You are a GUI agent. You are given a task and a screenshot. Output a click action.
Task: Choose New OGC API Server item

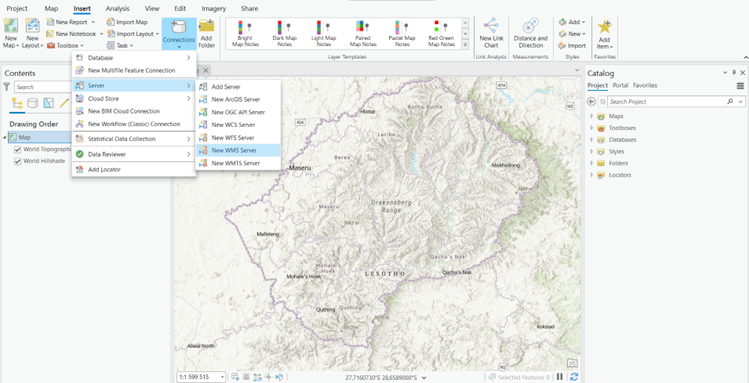click(238, 112)
